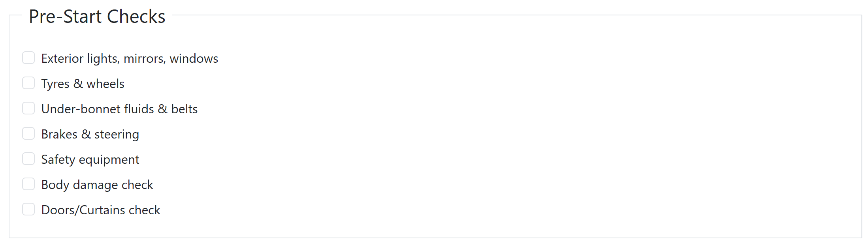This screenshot has width=868, height=247.
Task: Click the word "wheels" in the tyres item
Action: point(105,84)
